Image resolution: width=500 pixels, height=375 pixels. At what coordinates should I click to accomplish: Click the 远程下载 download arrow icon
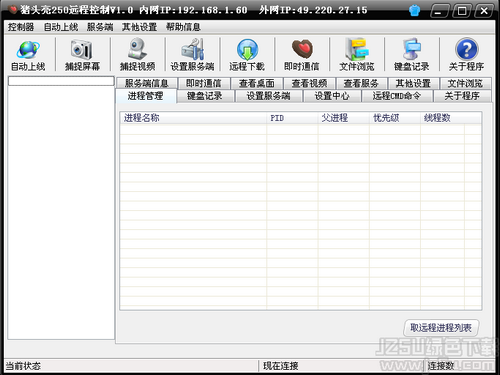click(247, 50)
